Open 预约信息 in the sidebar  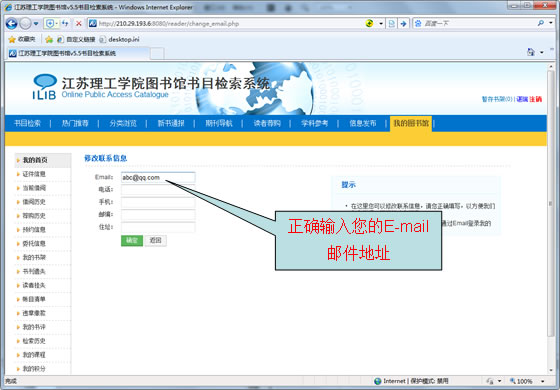coord(34,230)
